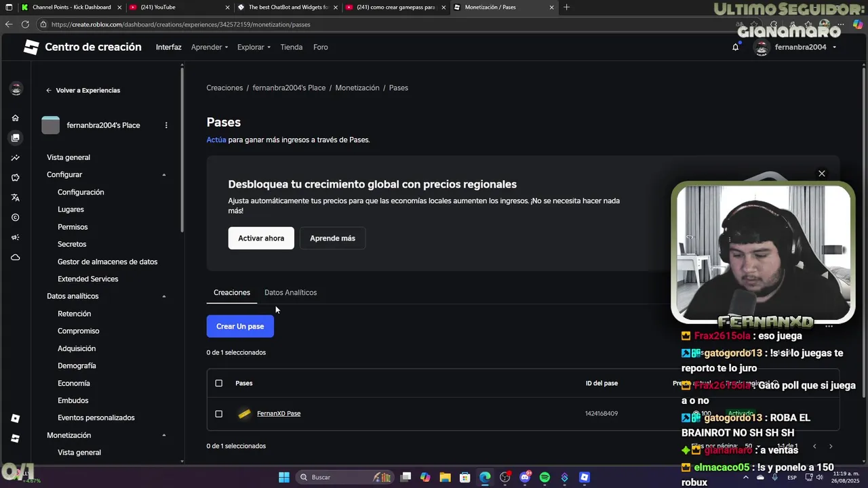The height and width of the screenshot is (488, 868).
Task: Open a new browser tab
Action: (566, 7)
